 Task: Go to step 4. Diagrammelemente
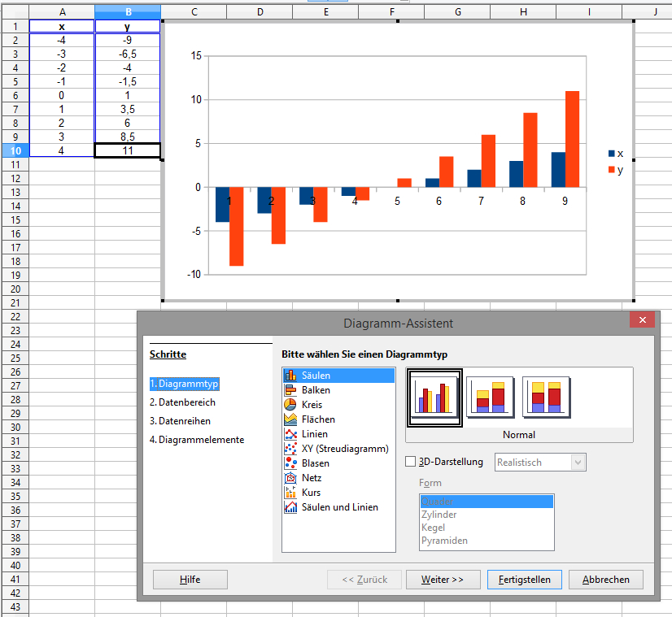(196, 440)
